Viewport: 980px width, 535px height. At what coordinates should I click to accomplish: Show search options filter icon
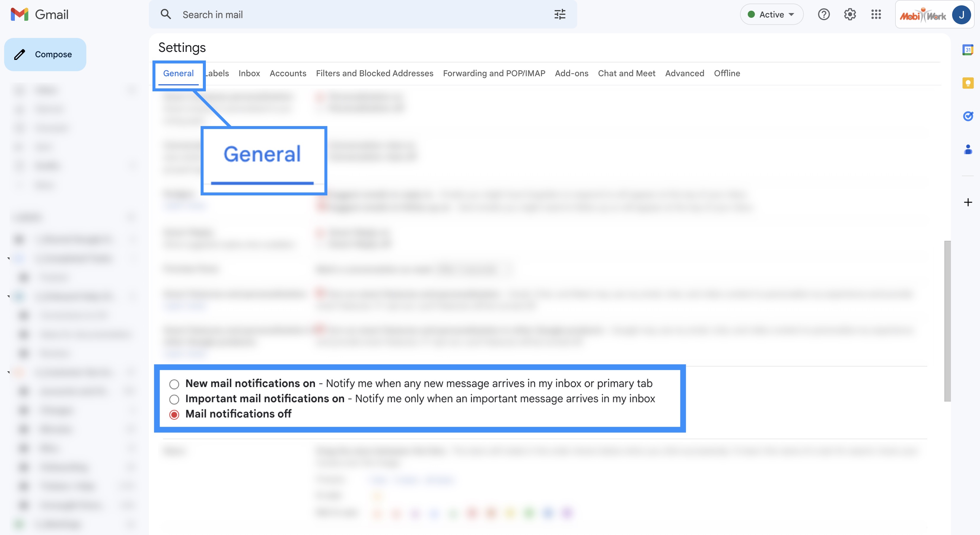tap(560, 15)
